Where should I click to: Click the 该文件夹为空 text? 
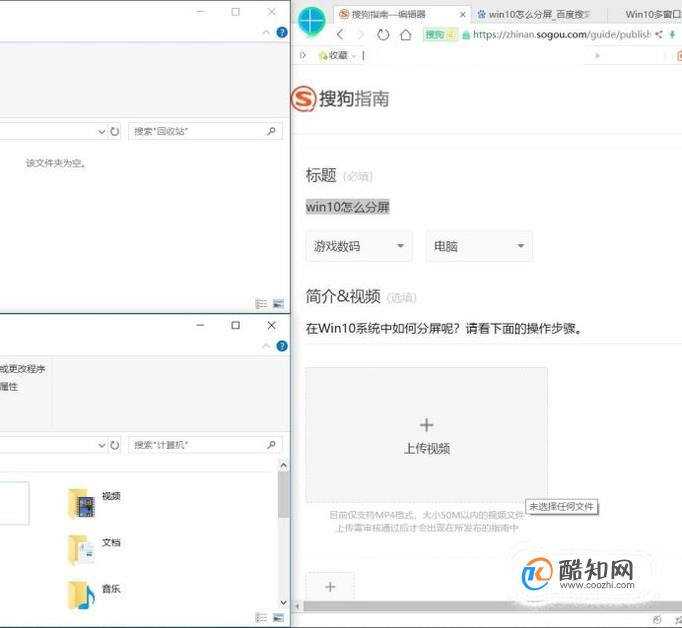pyautogui.click(x=56, y=164)
